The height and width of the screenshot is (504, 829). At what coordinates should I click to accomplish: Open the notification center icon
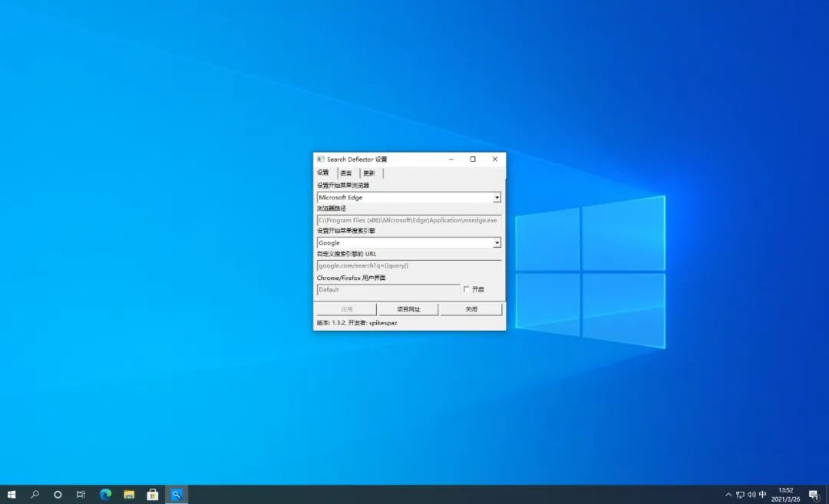click(814, 495)
